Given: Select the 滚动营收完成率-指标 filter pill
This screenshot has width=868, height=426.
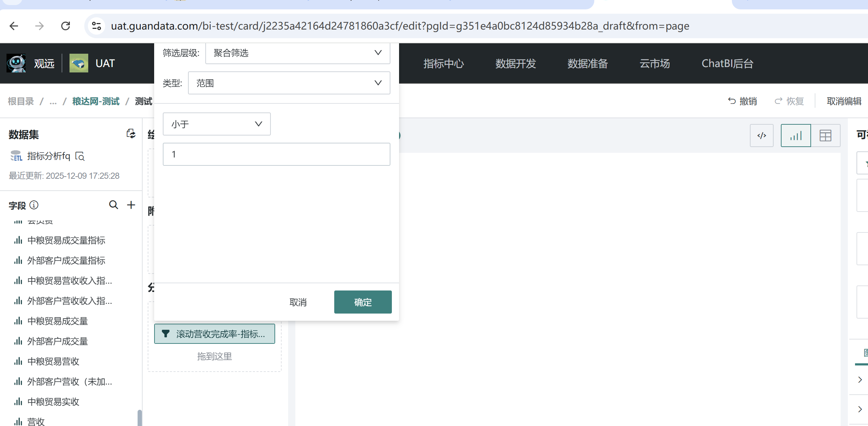Looking at the screenshot, I should 215,334.
